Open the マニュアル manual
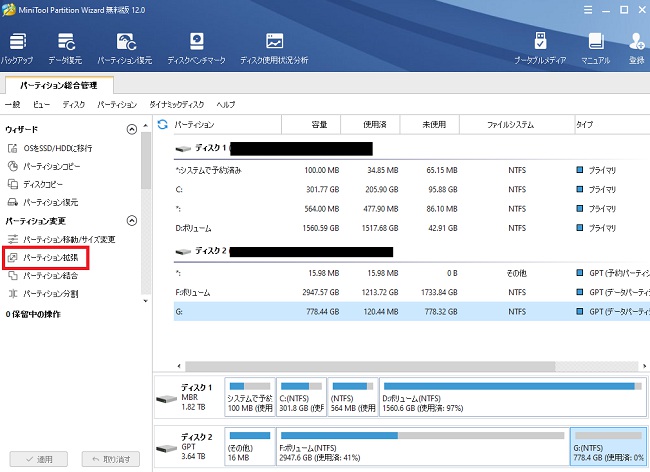Screen dimensions: 650x472 [596, 48]
